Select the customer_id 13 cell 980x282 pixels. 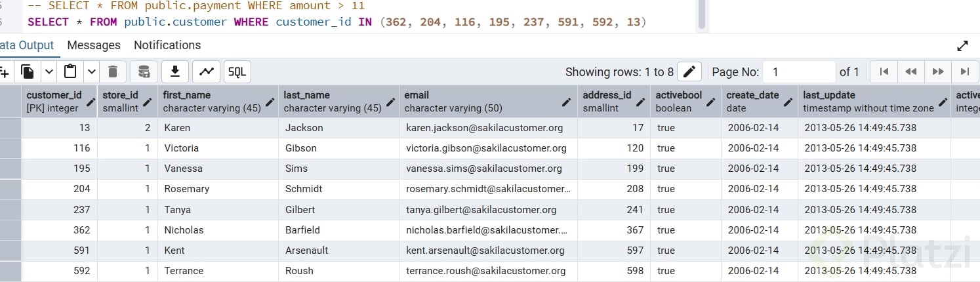pyautogui.click(x=59, y=128)
